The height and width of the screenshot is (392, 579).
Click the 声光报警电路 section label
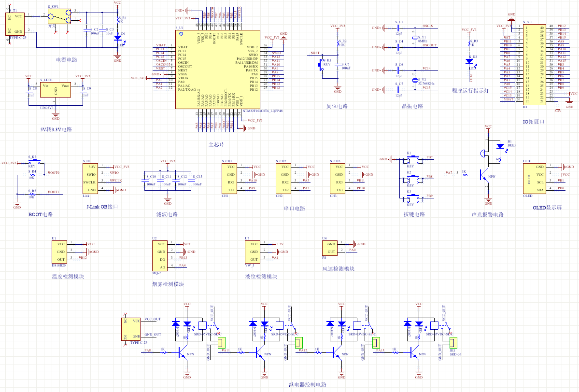[487, 214]
